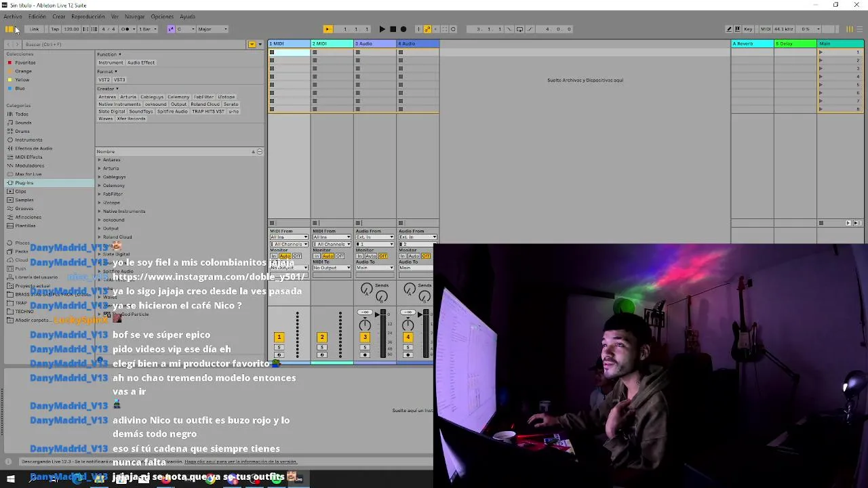Click the Play button in transport
Viewport: 868px width, 488px height.
(382, 29)
